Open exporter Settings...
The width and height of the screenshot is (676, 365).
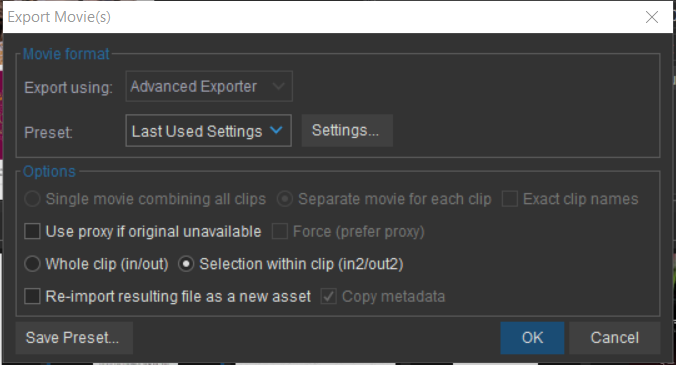tap(347, 131)
